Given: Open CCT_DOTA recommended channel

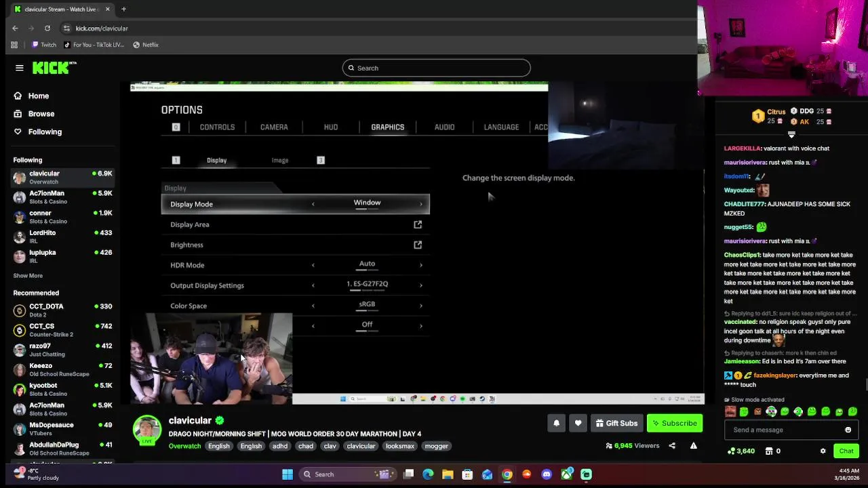Looking at the screenshot, I should [x=62, y=310].
